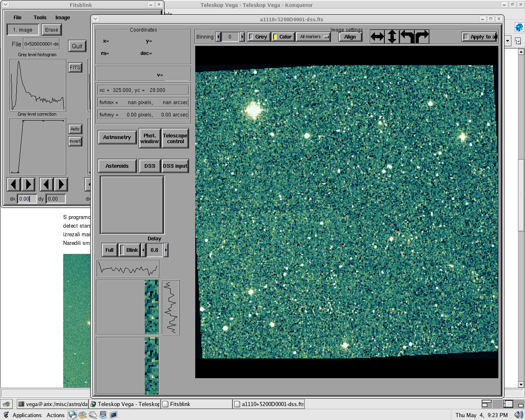Click the Konqueror gear icon
The image size is (525, 420).
tap(519, 28)
